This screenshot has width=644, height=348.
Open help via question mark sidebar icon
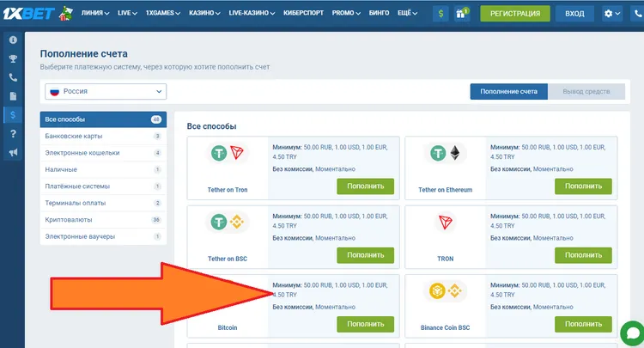point(13,134)
